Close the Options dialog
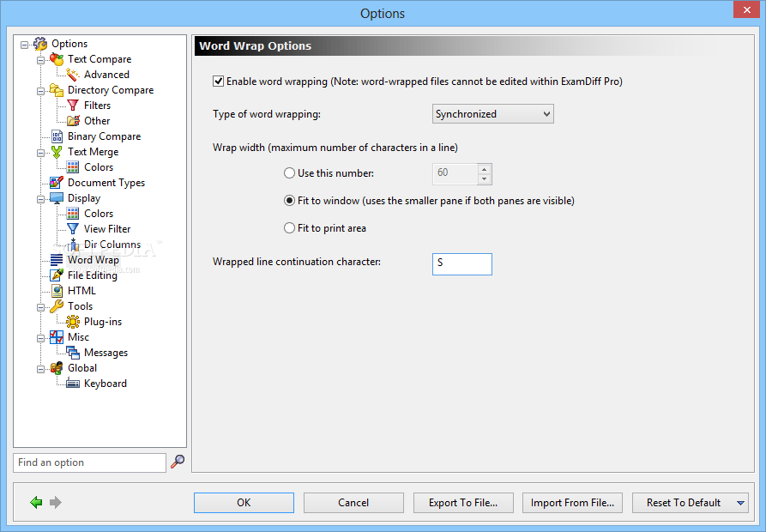Image resolution: width=766 pixels, height=532 pixels. pyautogui.click(x=746, y=9)
